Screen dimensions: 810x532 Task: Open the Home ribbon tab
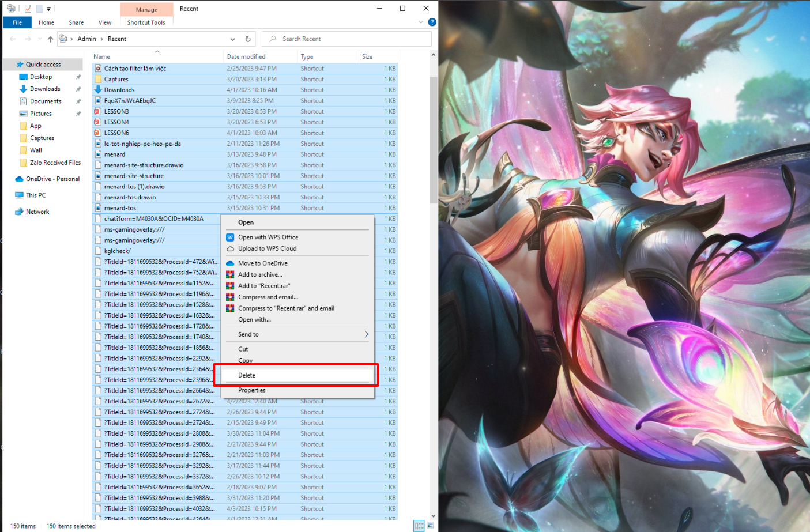[46, 22]
